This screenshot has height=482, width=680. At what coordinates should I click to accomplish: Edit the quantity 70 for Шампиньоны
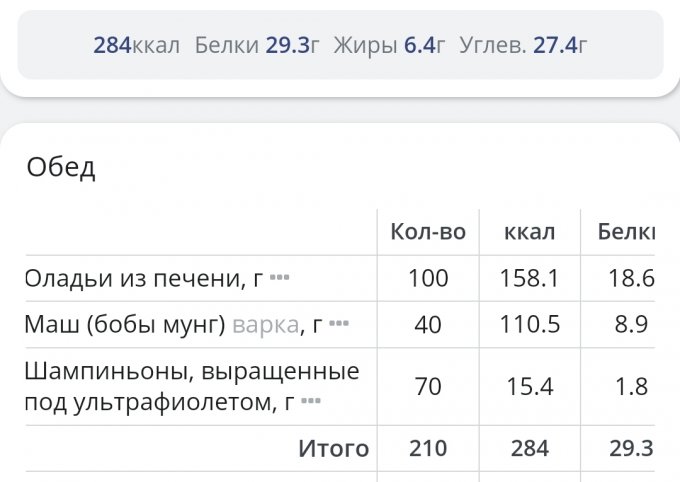(x=428, y=386)
